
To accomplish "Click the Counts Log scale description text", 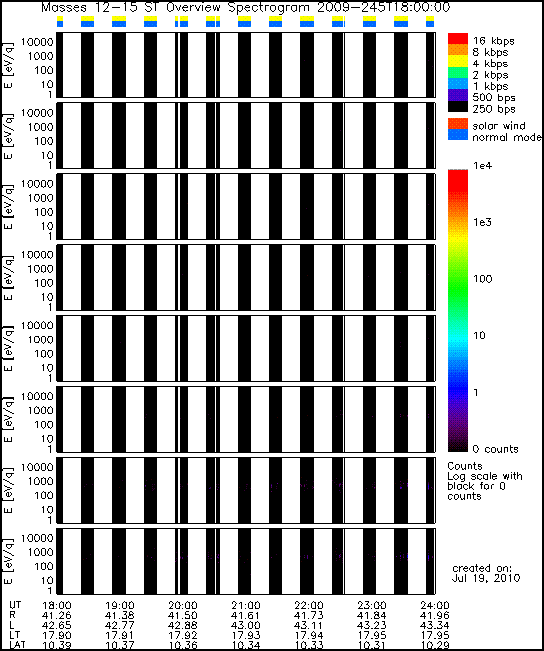I will (485, 481).
